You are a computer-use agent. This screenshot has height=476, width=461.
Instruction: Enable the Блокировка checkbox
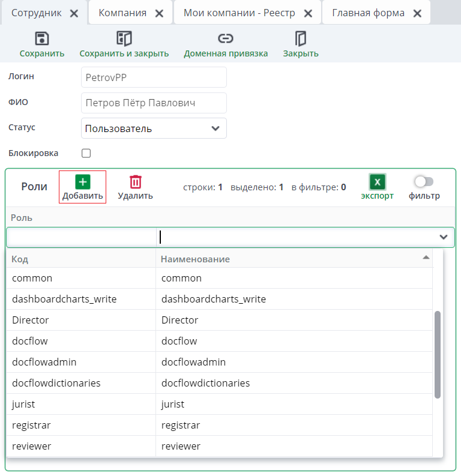tap(86, 153)
